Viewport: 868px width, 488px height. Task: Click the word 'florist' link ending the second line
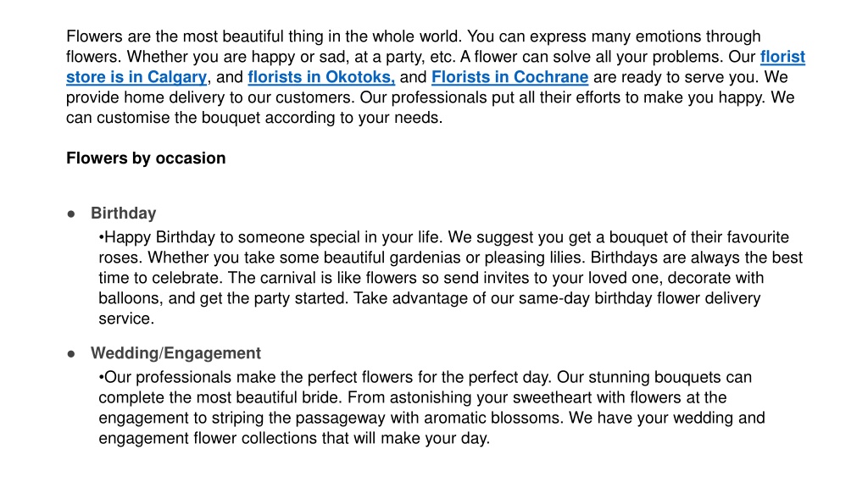pyautogui.click(x=782, y=57)
